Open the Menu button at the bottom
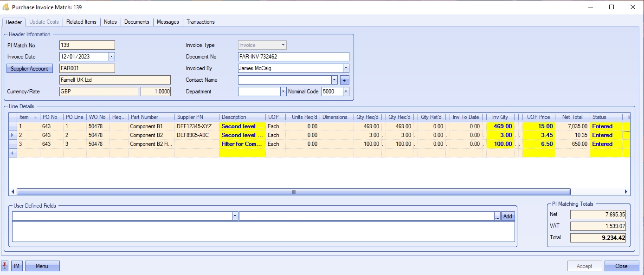 (42, 266)
